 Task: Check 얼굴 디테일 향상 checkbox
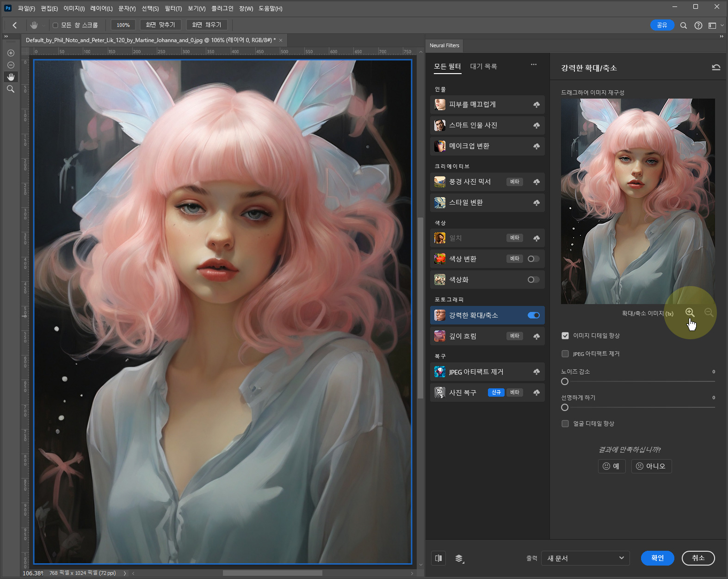[x=565, y=423]
